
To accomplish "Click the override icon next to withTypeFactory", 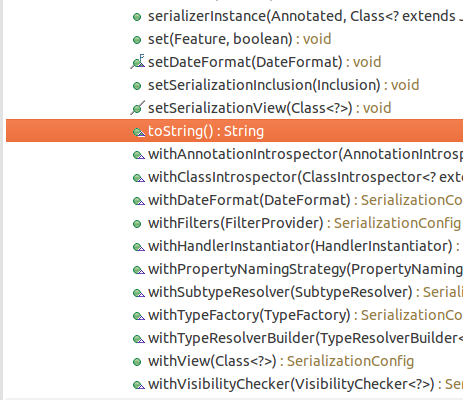I will click(x=139, y=316).
